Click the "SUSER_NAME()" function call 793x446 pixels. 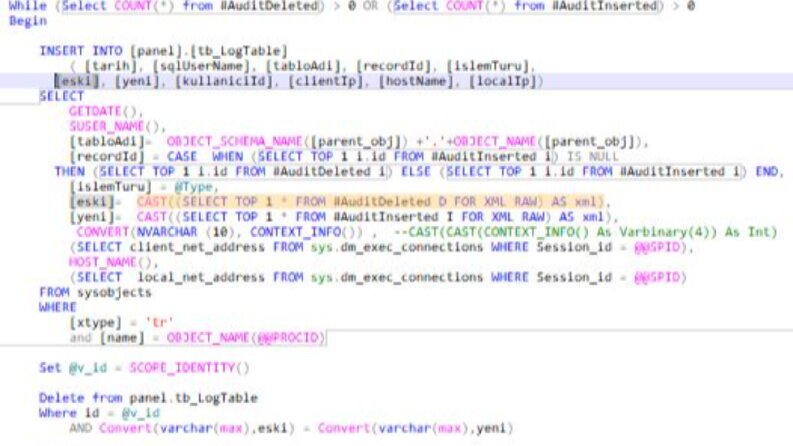tap(114, 126)
